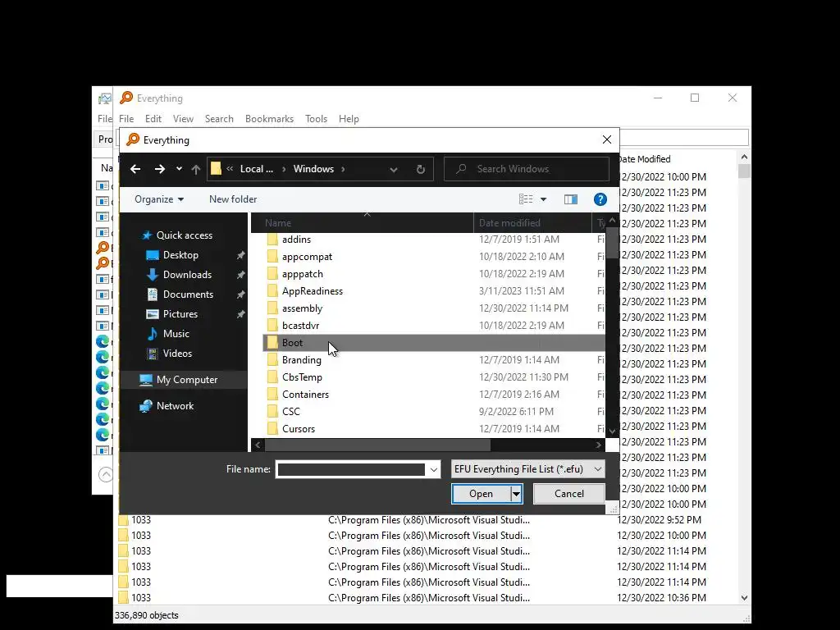Viewport: 840px width, 630px height.
Task: Expand the address bar path history
Action: [x=394, y=169]
